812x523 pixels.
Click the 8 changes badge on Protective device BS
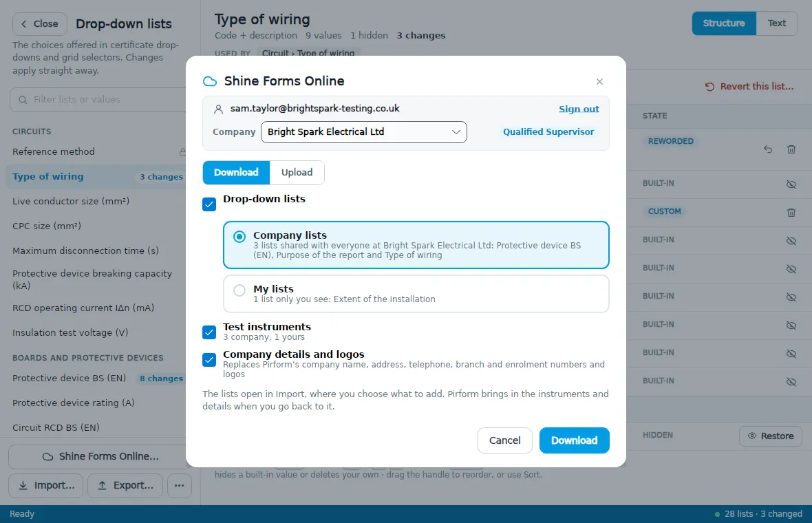point(161,378)
